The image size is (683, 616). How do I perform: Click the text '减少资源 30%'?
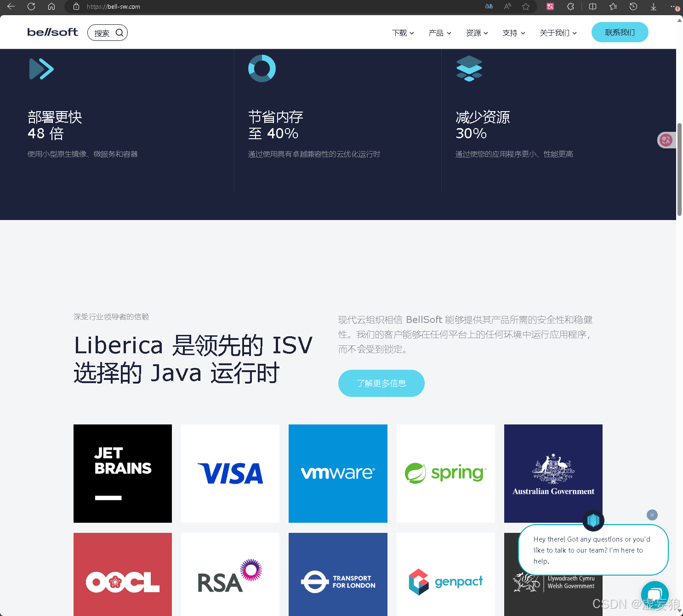pos(483,125)
